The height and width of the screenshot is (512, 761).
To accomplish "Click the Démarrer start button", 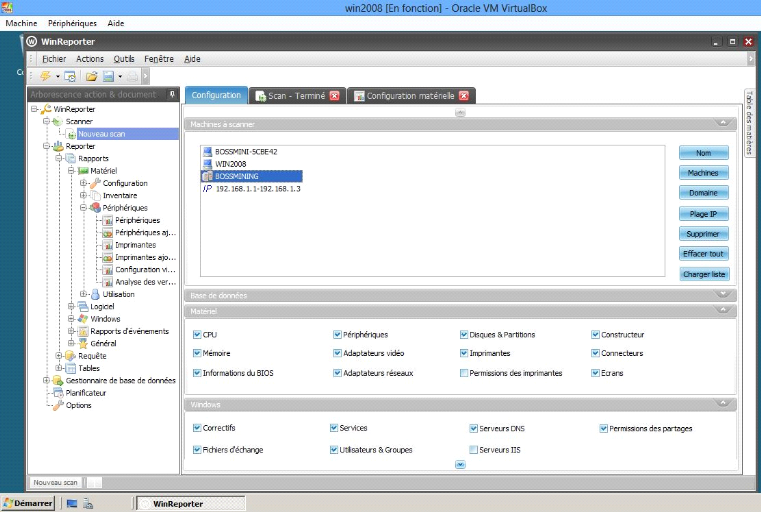I will point(28,503).
